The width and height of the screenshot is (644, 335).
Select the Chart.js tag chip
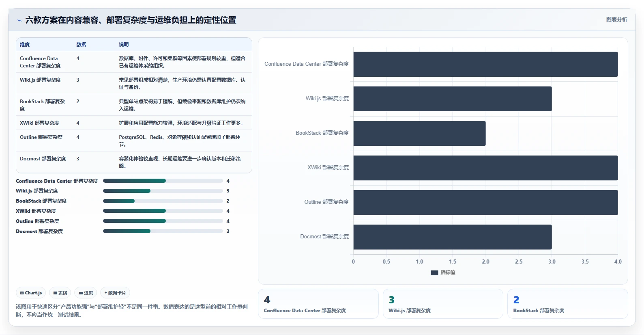pos(31,293)
